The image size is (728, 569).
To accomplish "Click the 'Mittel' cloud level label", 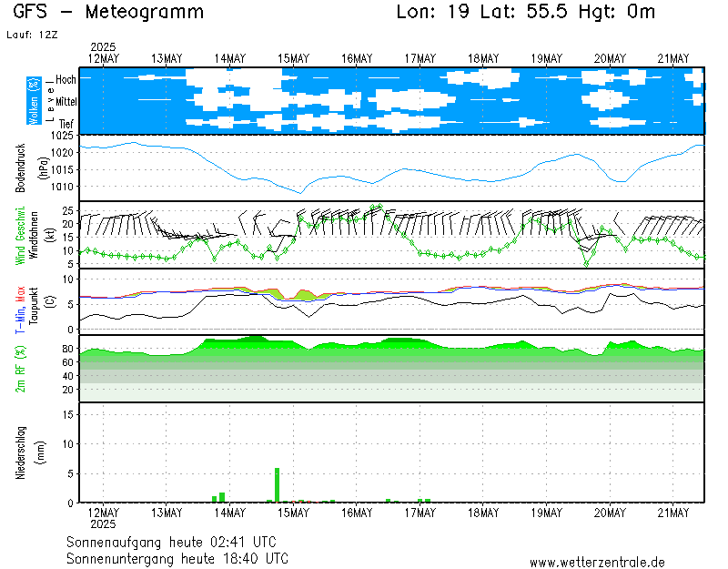I will 66,102.
